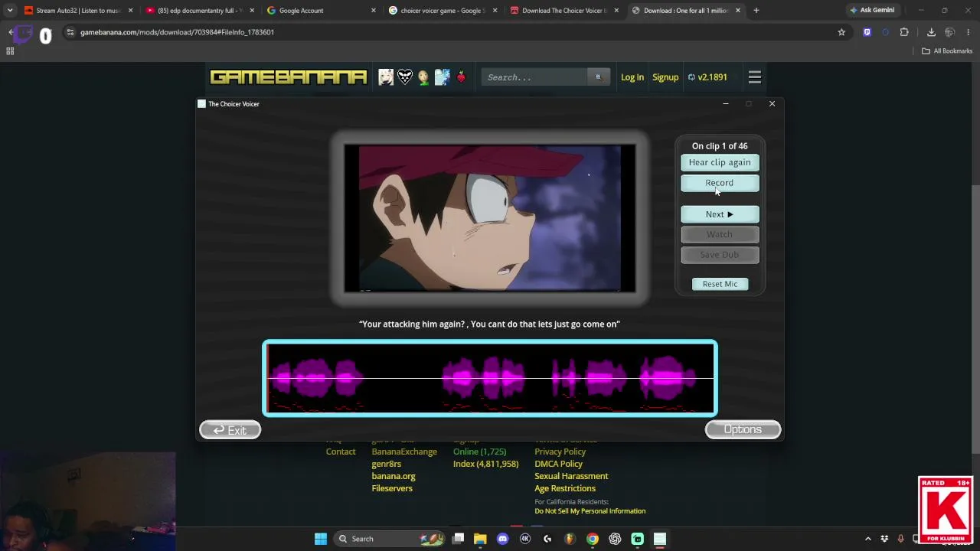This screenshot has width=980, height=551.
Task: Open the Windows Start menu
Action: point(321,539)
